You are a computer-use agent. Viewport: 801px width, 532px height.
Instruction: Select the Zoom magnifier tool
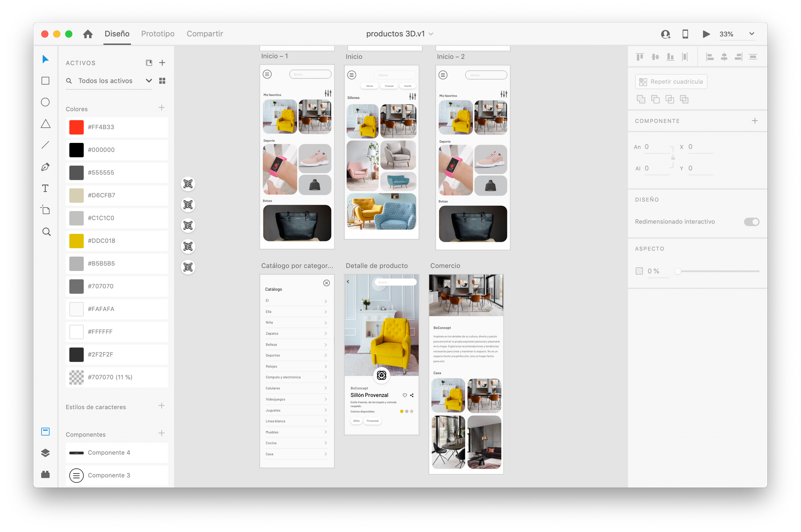pos(46,232)
